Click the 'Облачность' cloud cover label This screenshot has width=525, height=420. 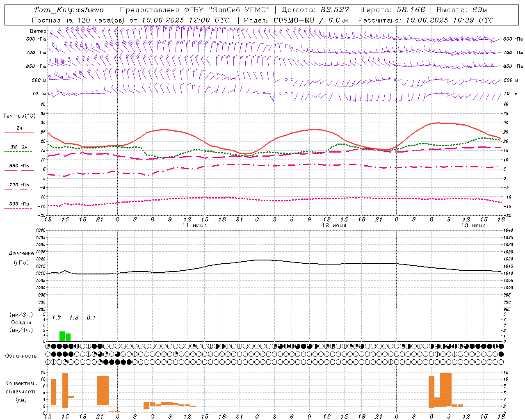click(x=21, y=356)
